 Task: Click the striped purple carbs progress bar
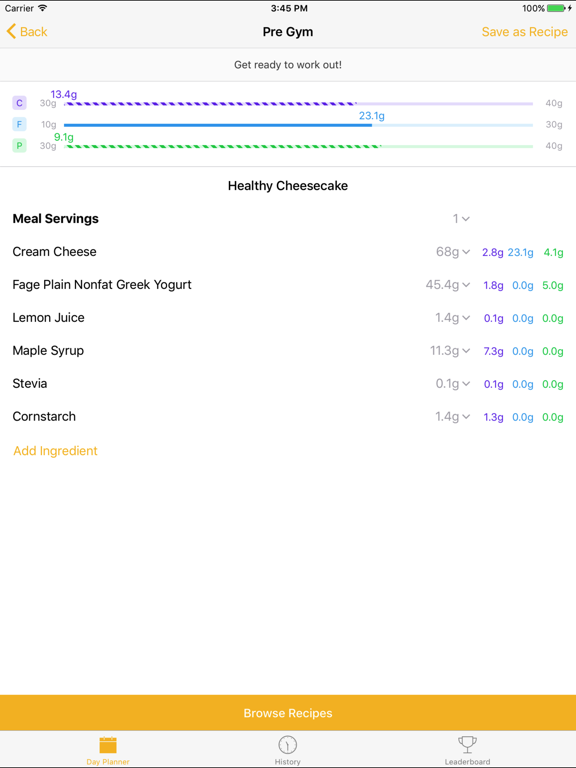point(298,104)
